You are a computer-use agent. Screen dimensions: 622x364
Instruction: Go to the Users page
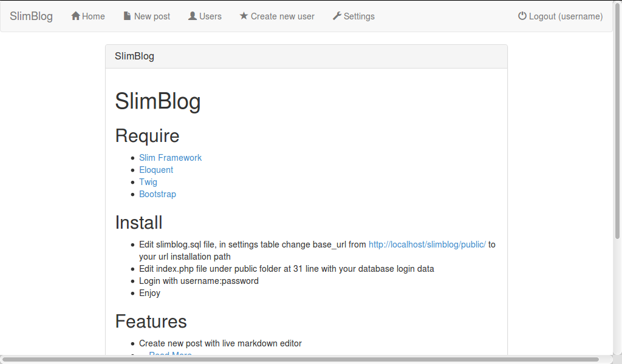coord(205,16)
